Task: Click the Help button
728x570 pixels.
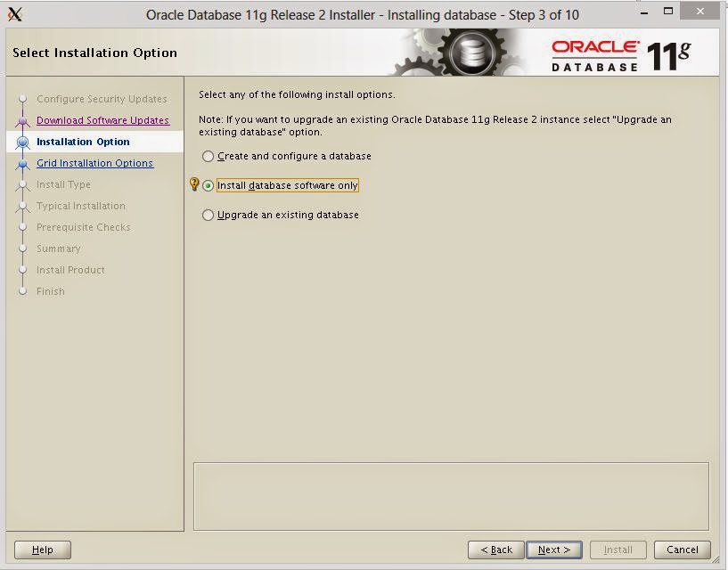Action: (x=43, y=550)
